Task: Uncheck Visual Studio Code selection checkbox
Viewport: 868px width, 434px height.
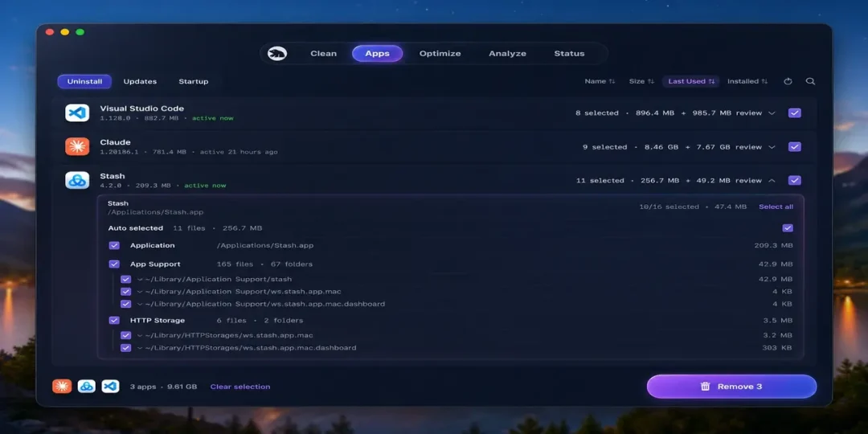Action: click(x=794, y=113)
